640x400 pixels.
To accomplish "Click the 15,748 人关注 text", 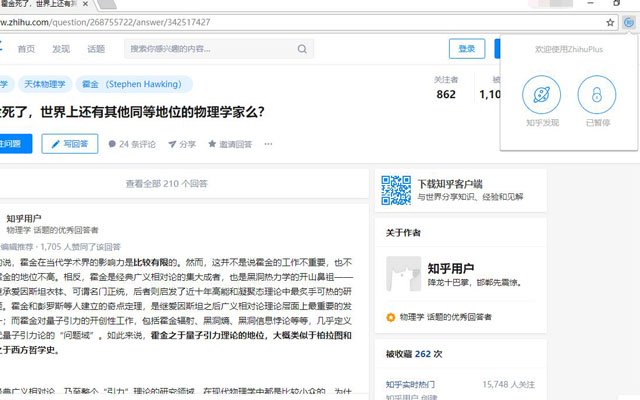I will pos(509,384).
